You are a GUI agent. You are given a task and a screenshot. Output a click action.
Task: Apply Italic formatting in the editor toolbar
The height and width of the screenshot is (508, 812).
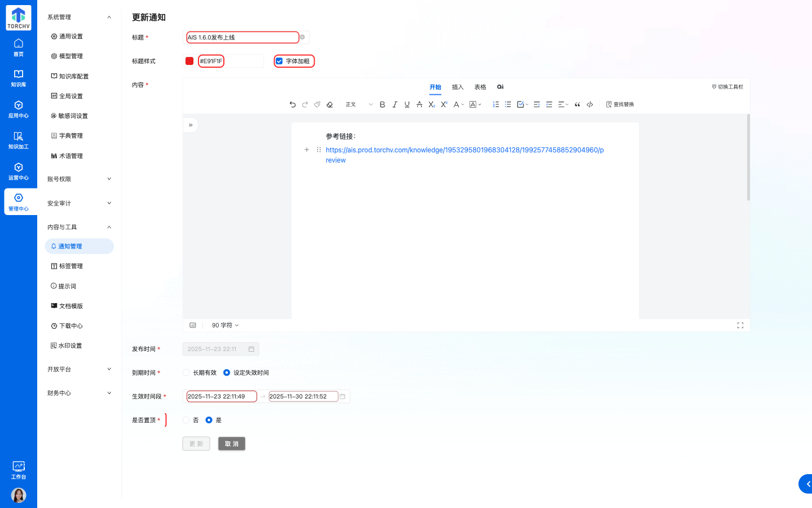395,104
